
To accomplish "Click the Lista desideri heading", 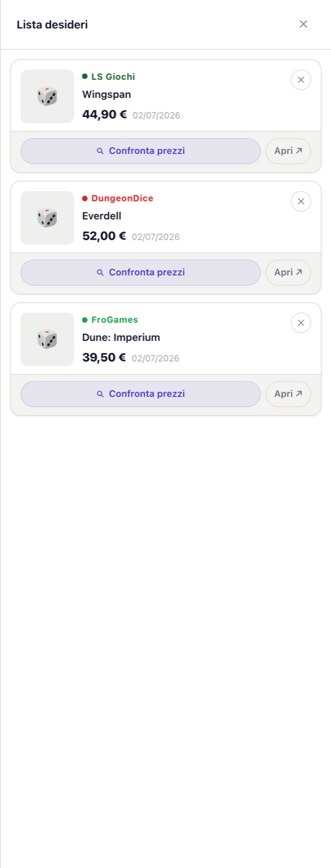I will tap(52, 24).
